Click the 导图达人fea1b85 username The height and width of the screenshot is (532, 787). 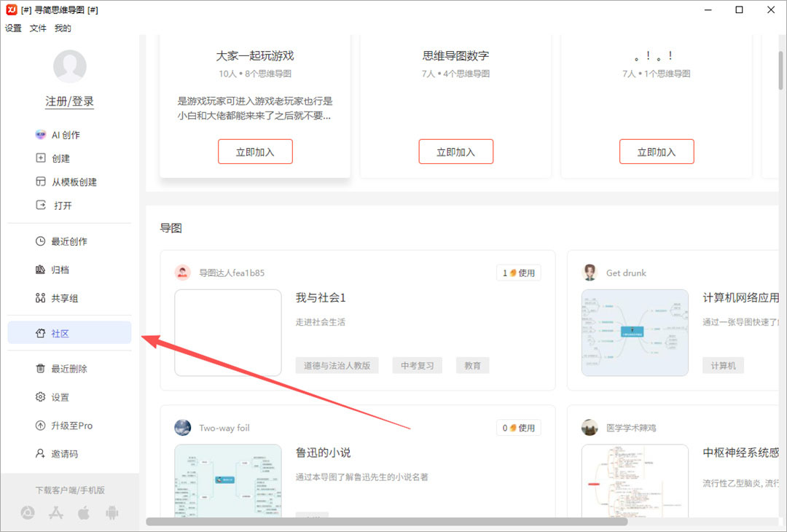[x=232, y=273]
